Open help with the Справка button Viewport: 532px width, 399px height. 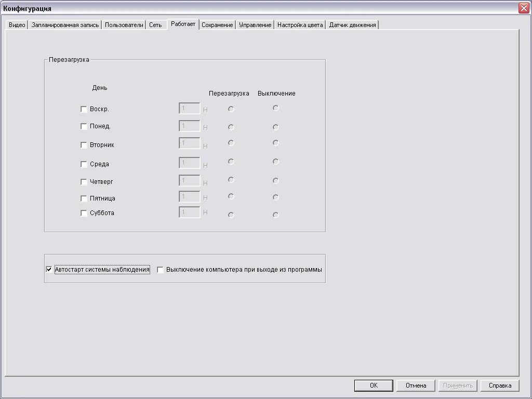pos(500,385)
